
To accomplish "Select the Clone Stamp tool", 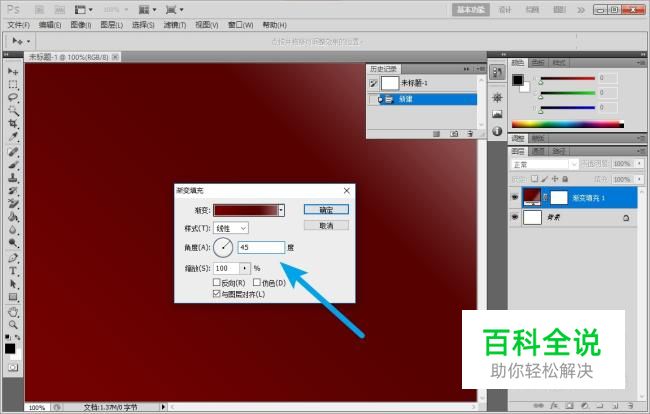I will point(13,178).
